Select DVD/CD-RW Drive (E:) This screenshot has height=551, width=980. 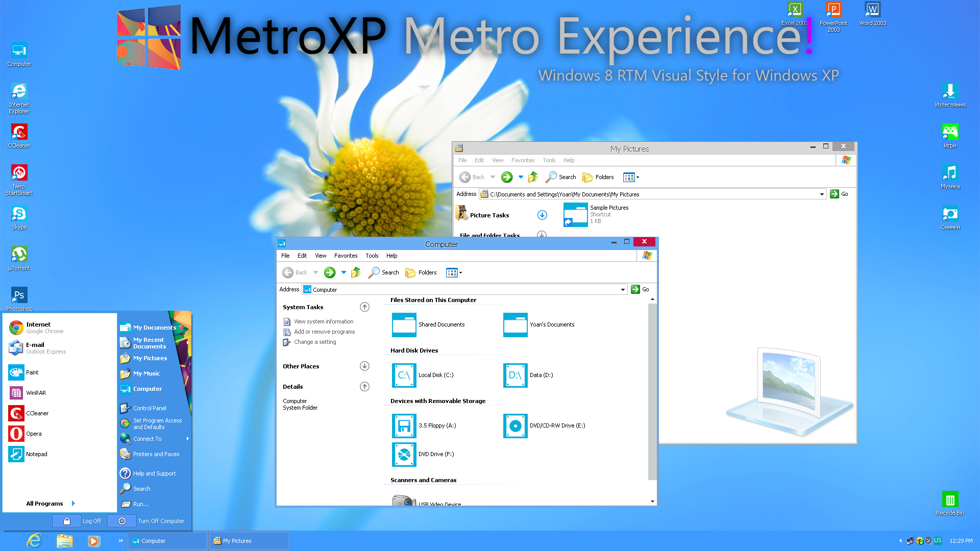544,425
